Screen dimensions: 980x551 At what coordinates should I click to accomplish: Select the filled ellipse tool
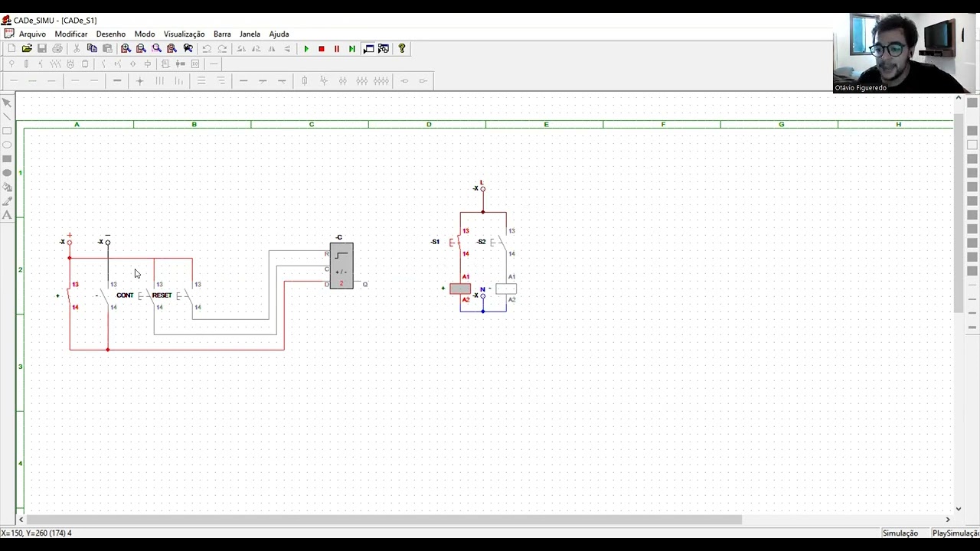(x=7, y=173)
